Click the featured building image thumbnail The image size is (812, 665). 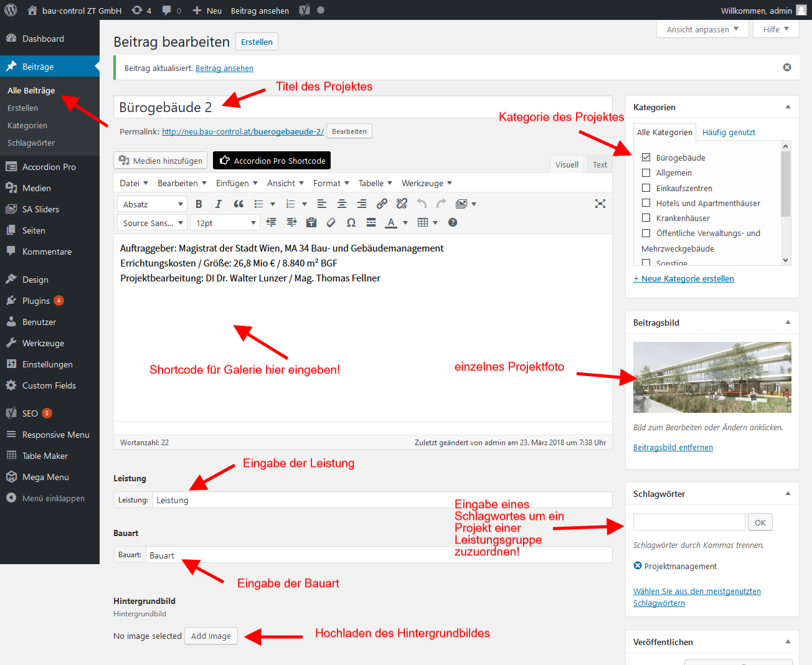tap(712, 377)
